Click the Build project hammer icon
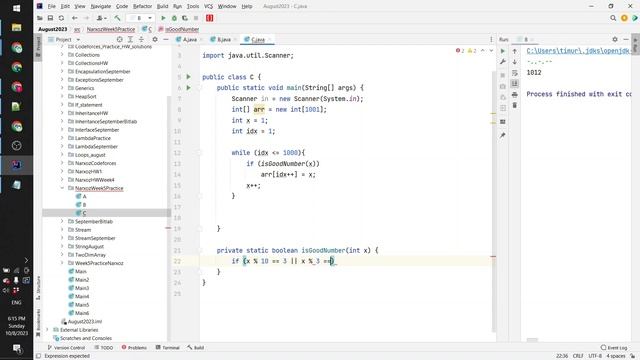The width and height of the screenshot is (640, 360). [x=117, y=18]
